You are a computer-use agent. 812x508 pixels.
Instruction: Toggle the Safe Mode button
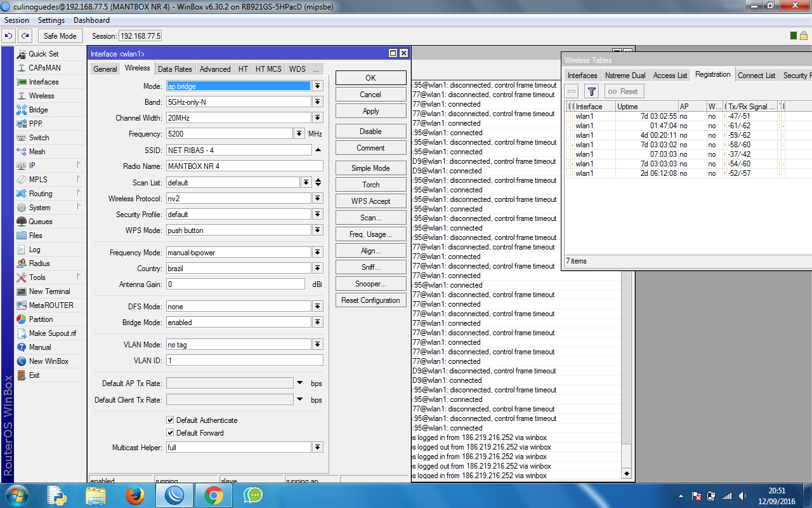click(x=60, y=36)
